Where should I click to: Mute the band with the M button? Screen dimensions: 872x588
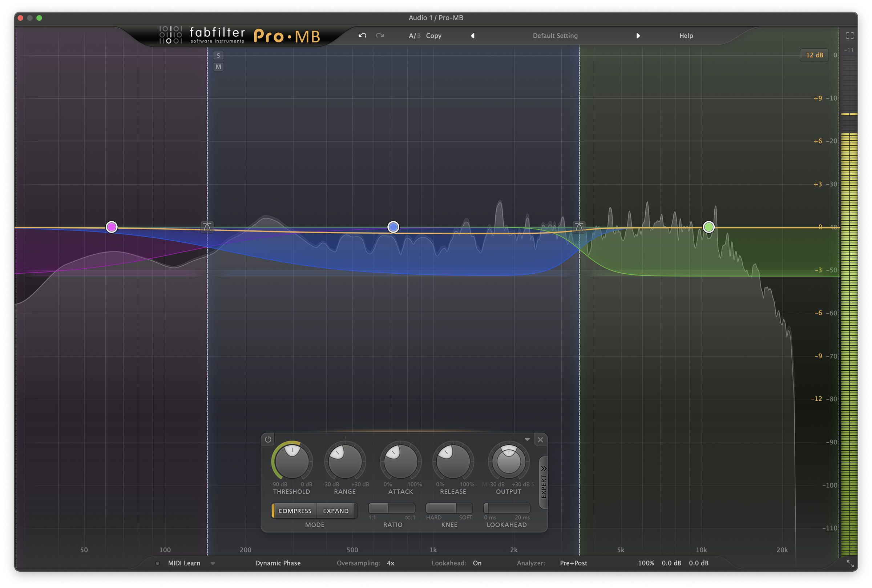[218, 67]
